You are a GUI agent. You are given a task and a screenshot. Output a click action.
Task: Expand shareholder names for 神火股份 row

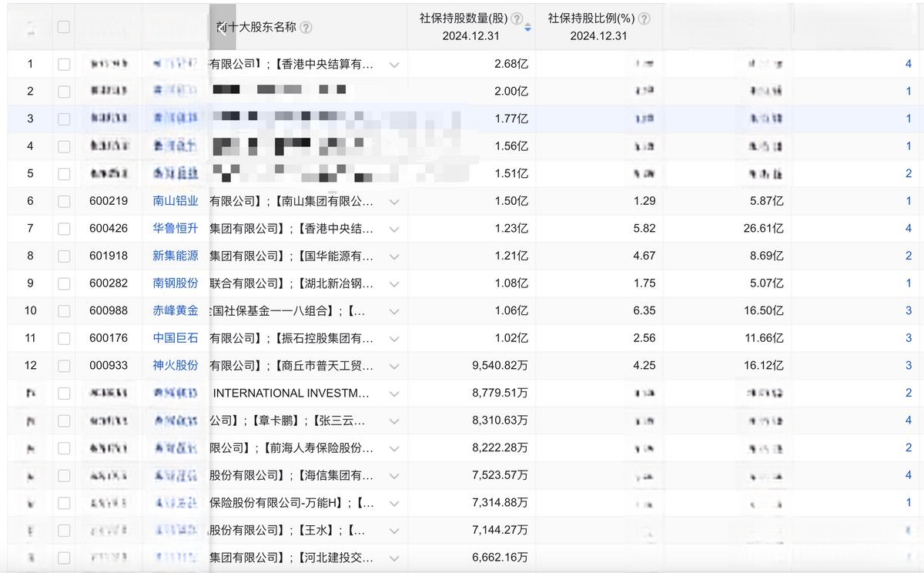click(394, 366)
